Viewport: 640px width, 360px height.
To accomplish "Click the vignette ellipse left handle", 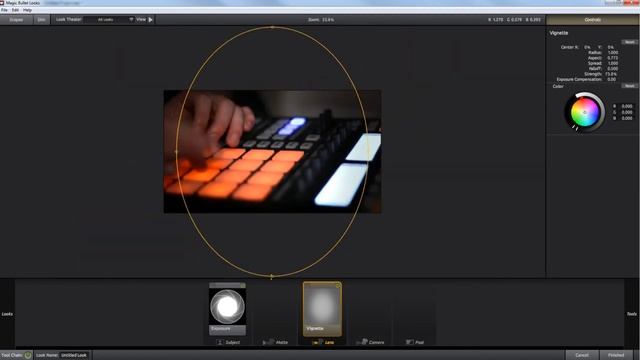I will coord(176,152).
